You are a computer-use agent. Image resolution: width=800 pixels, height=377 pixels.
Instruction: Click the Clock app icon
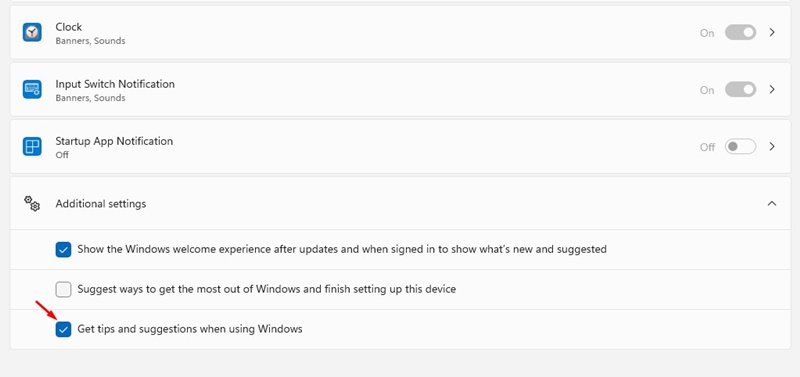pyautogui.click(x=32, y=33)
